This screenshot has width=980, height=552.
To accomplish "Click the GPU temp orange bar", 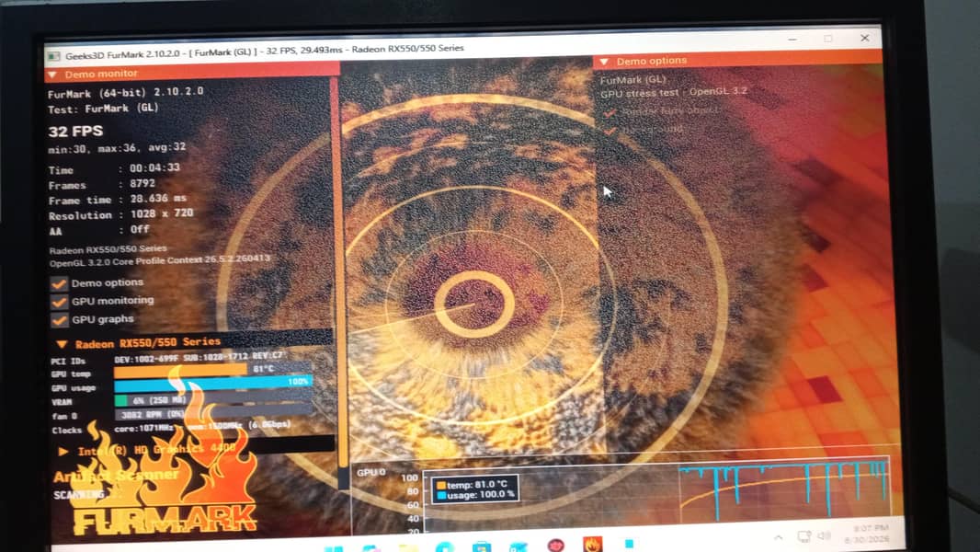I will point(180,370).
